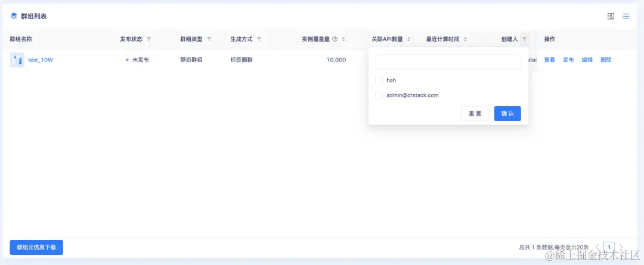Click the 静态群组 cell
644x265 pixels.
(191, 60)
